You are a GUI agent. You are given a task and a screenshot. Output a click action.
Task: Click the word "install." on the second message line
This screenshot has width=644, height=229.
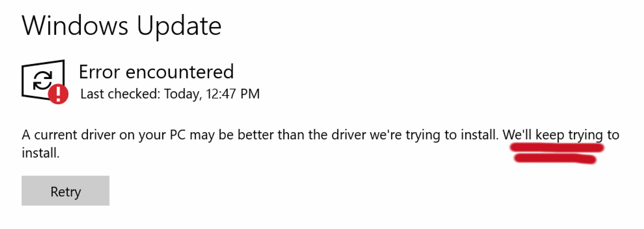pos(40,154)
